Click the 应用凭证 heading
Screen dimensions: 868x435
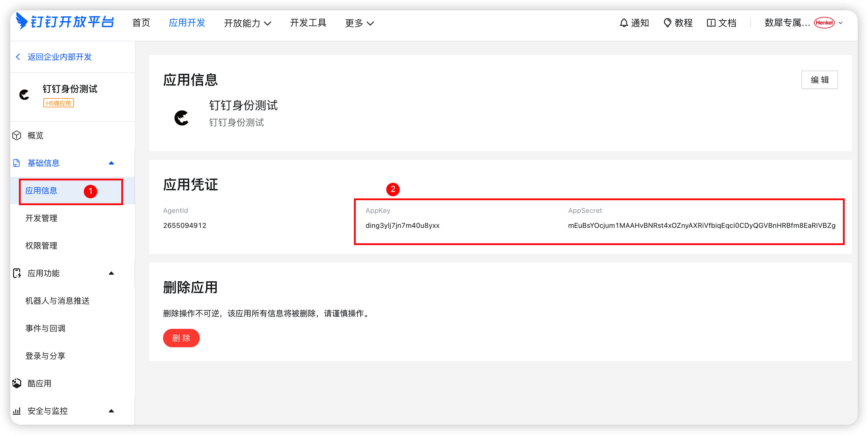191,185
